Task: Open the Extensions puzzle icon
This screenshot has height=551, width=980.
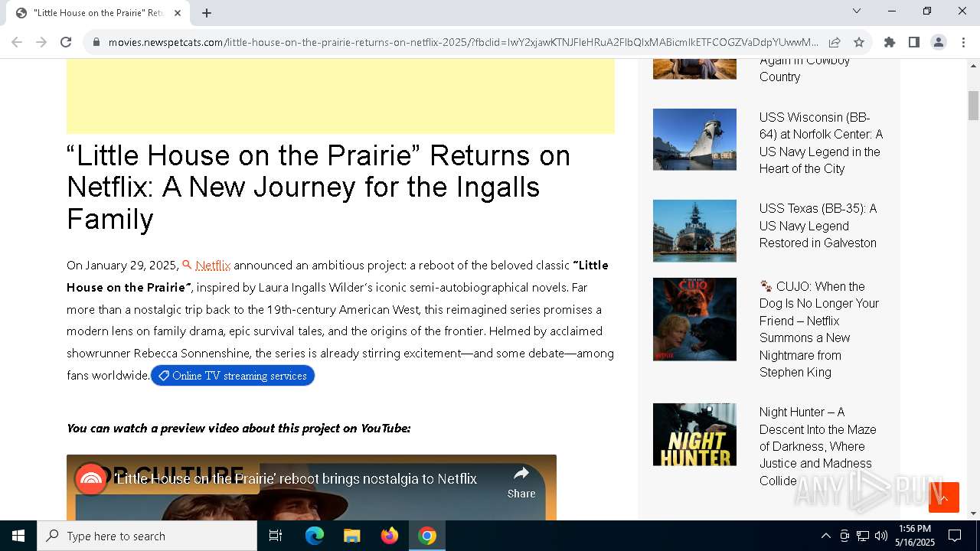Action: [890, 42]
